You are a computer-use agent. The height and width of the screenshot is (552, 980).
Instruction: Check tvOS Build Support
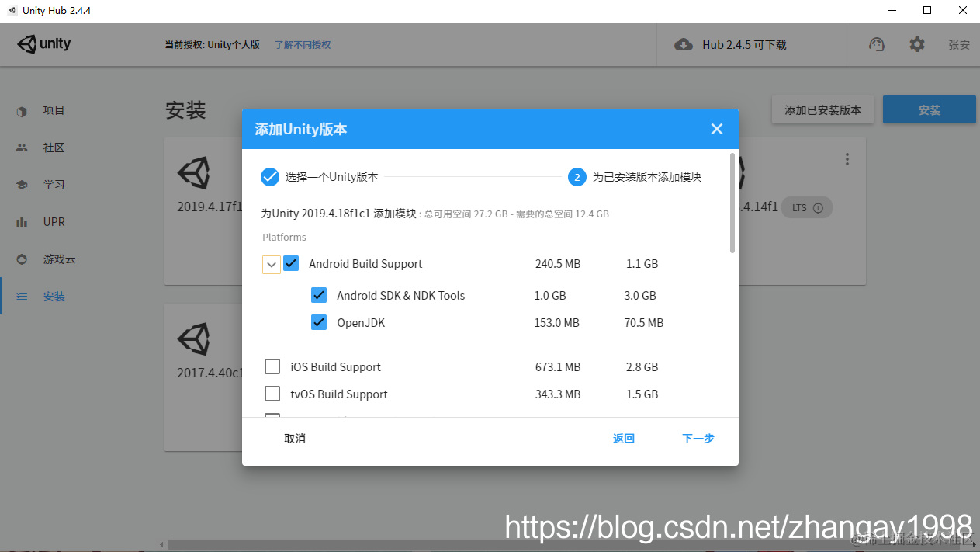pyautogui.click(x=272, y=394)
